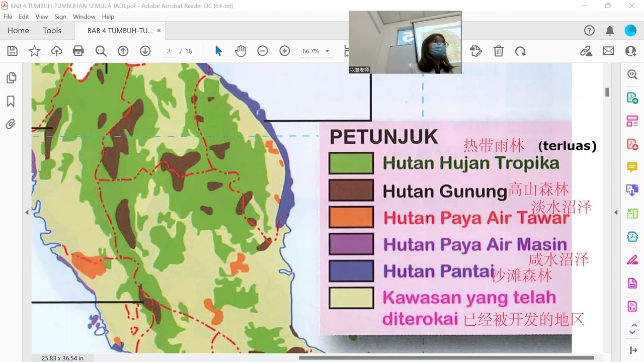
Task: Open the Help menu
Action: (108, 17)
